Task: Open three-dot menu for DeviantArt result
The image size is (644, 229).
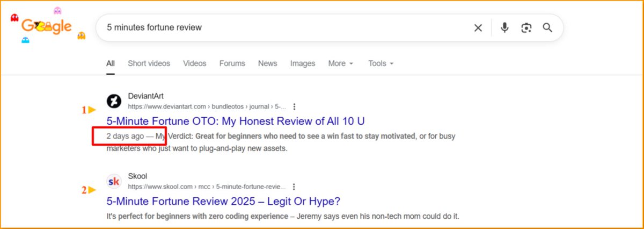Action: click(x=294, y=106)
